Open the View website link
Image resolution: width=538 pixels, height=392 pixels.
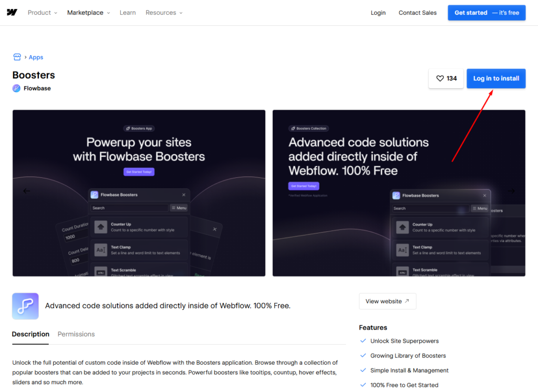[387, 301]
